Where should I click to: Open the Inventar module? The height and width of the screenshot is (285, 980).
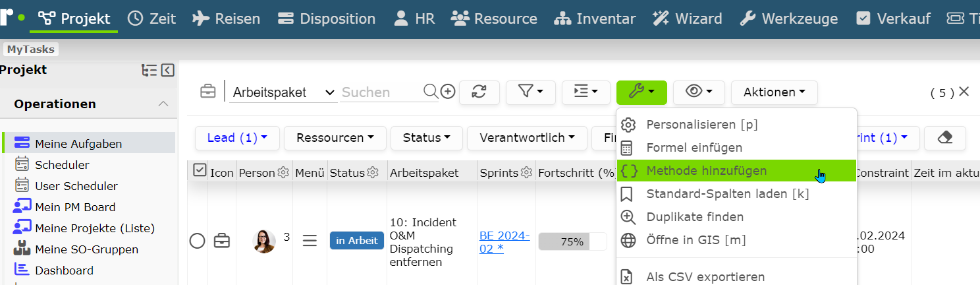(595, 18)
